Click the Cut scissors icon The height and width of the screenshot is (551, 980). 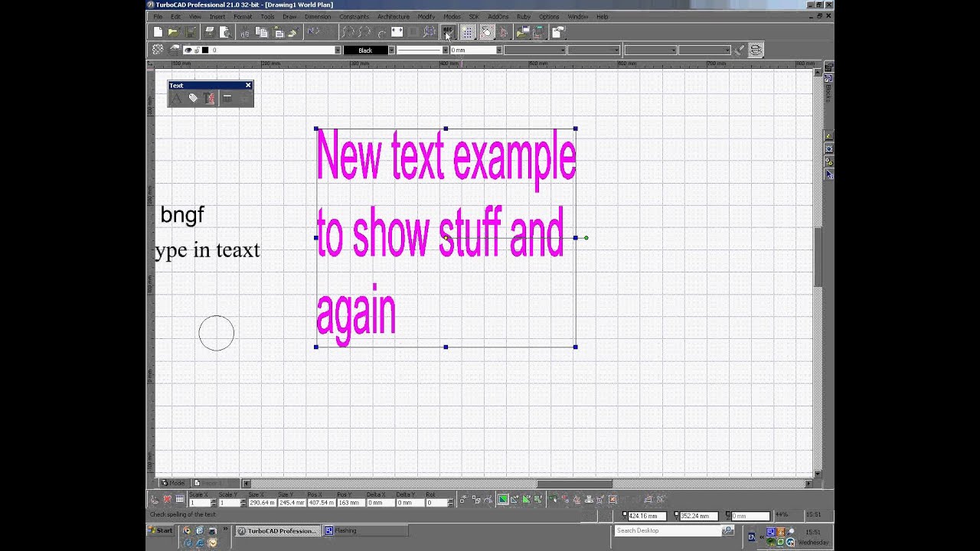pos(244,32)
